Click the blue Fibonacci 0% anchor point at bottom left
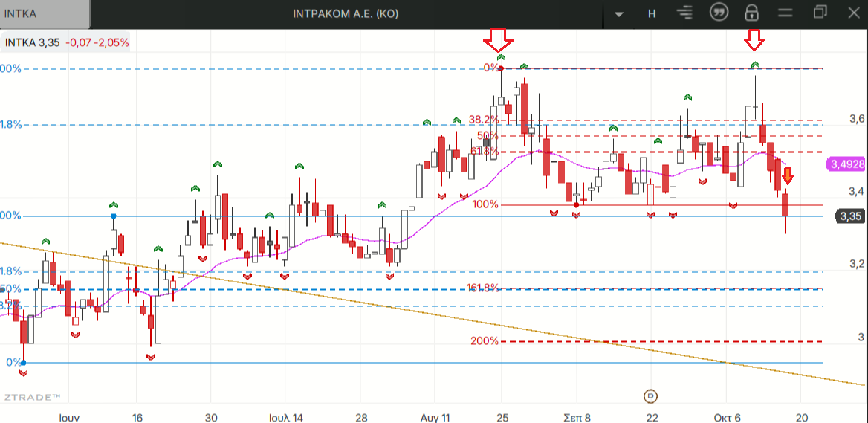Image resolution: width=868 pixels, height=423 pixels. 23,363
